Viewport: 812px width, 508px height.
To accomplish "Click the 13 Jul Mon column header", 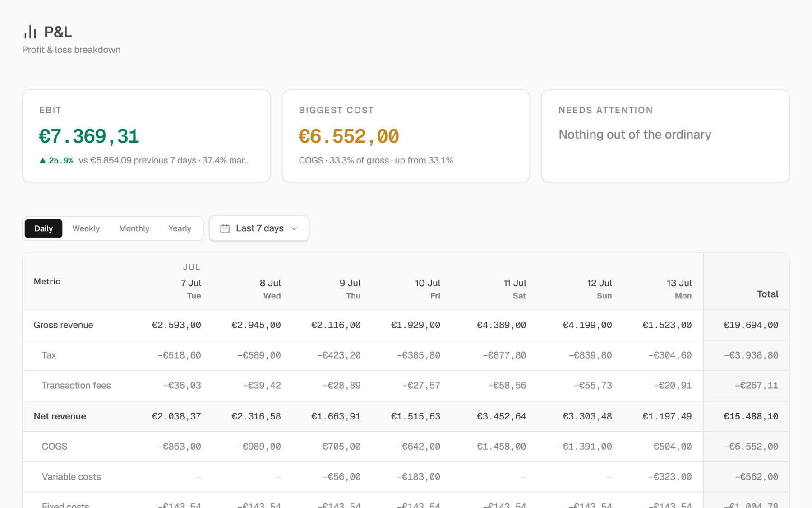I will point(679,289).
